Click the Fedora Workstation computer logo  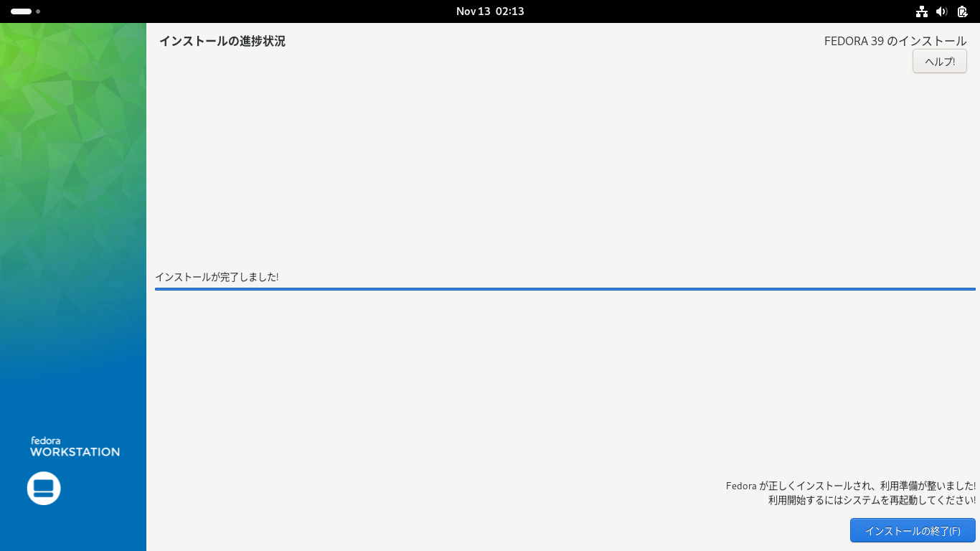[x=44, y=489]
